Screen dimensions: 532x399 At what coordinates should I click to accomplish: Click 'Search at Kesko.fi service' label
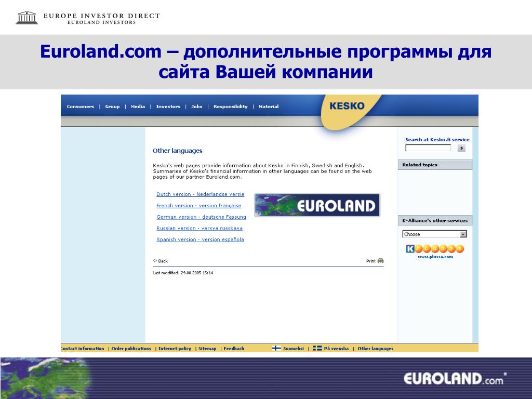pos(437,139)
